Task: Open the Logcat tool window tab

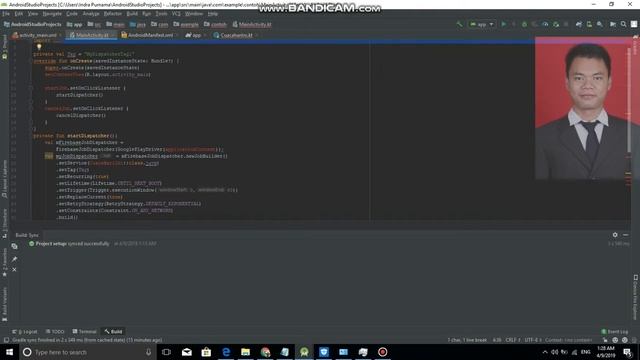Action: click(x=25, y=331)
